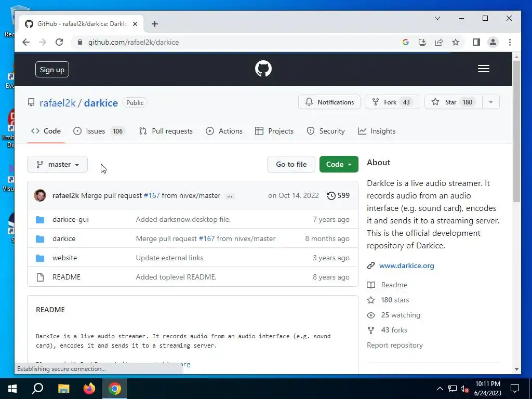Click 25 watching link

401,315
